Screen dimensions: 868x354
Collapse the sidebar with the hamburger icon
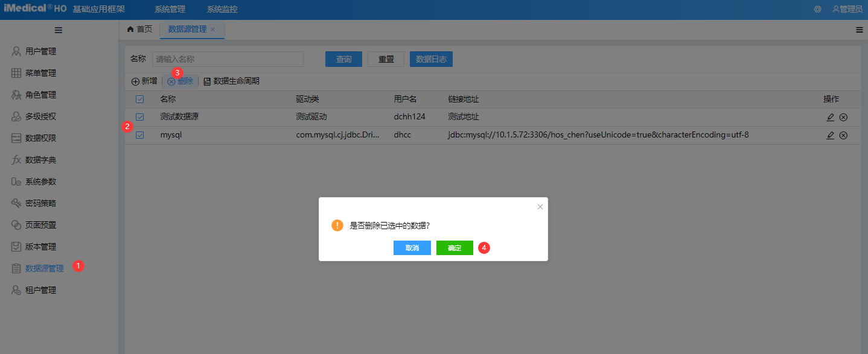point(59,30)
